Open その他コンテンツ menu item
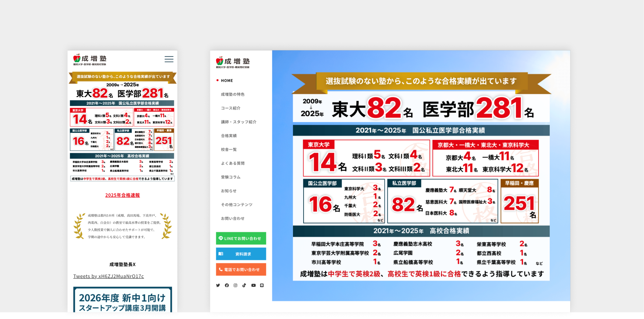The width and height of the screenshot is (644, 319). [237, 205]
